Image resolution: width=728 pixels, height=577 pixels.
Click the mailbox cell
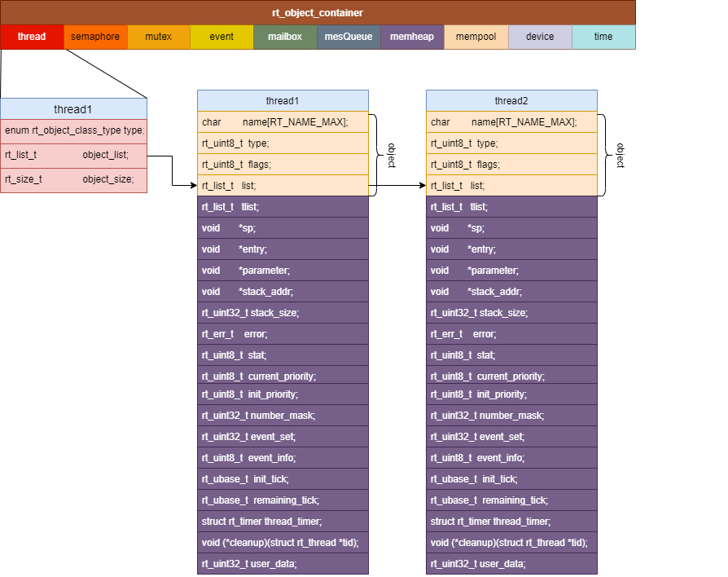285,37
